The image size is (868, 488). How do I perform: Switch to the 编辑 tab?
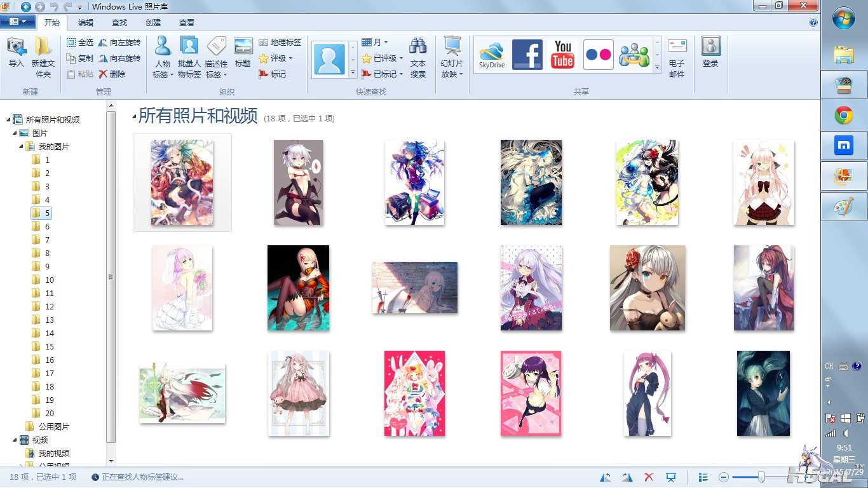[86, 23]
